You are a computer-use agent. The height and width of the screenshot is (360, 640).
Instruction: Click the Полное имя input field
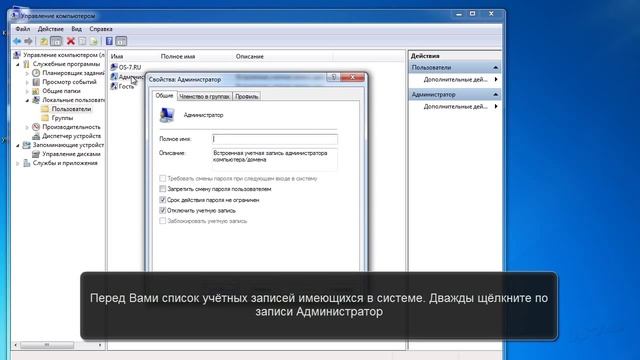pyautogui.click(x=275, y=139)
